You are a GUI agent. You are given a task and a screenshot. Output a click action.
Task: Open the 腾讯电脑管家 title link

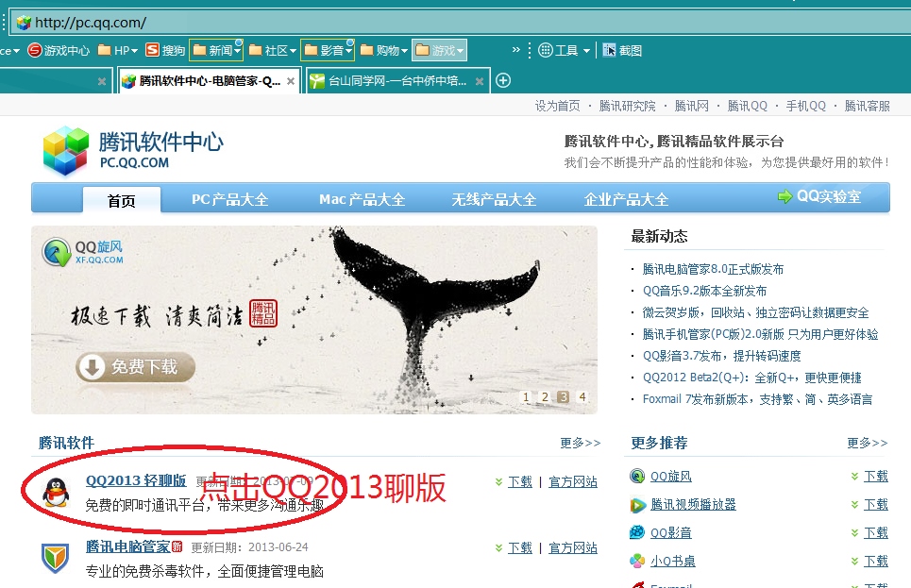[127, 546]
